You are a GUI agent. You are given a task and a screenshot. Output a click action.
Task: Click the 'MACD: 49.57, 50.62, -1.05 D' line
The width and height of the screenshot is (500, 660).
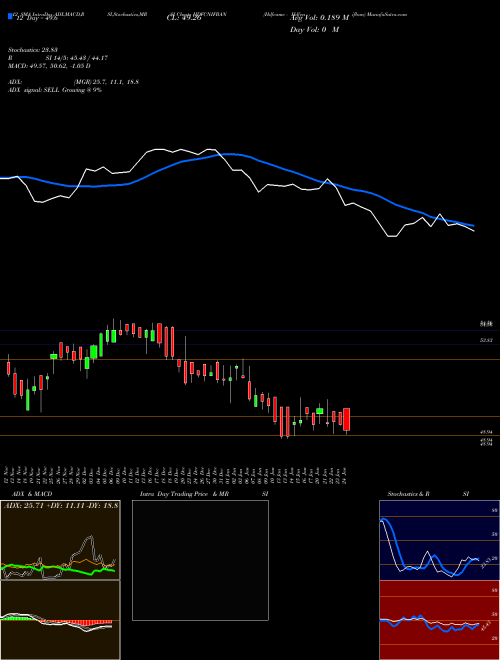point(49,66)
